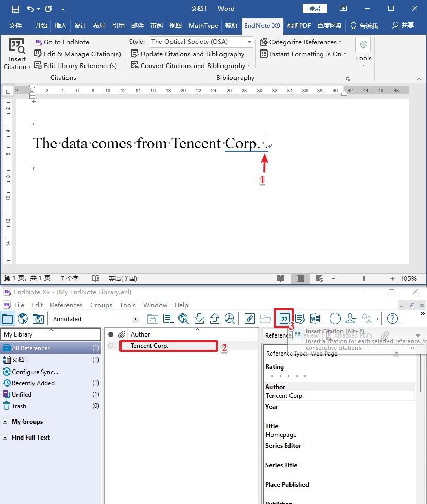Open the EndNote Groups menu

pos(101,305)
